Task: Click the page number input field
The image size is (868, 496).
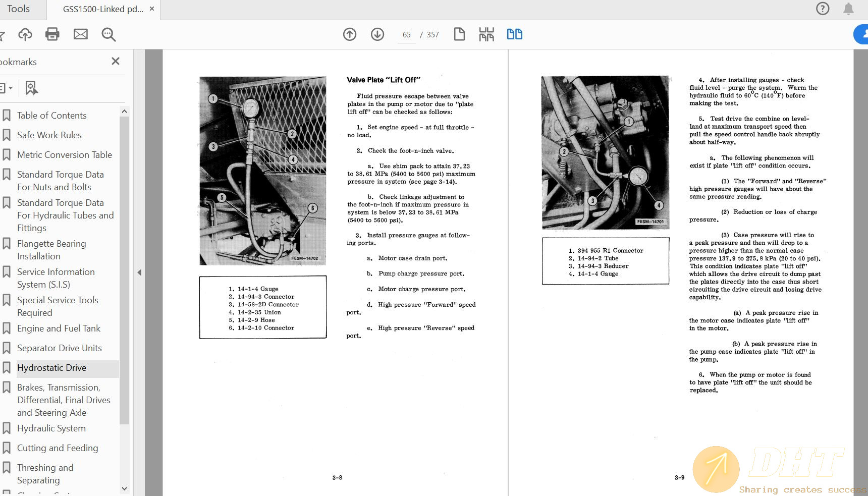Action: [x=407, y=35]
